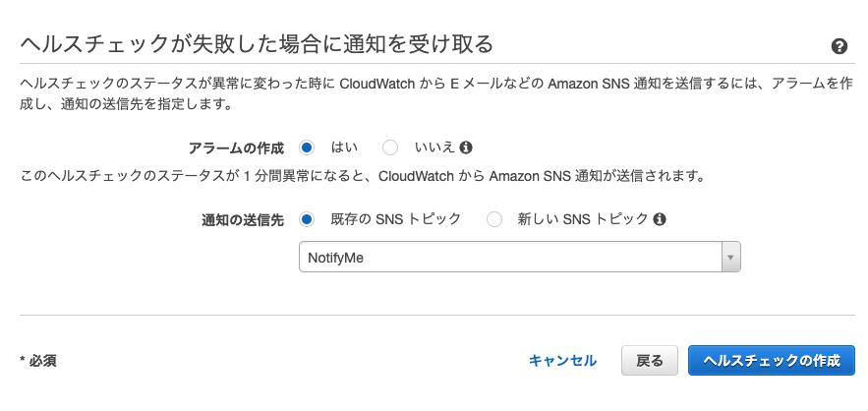
Task: Click the SNS topic dropdown arrow
Action: (730, 257)
